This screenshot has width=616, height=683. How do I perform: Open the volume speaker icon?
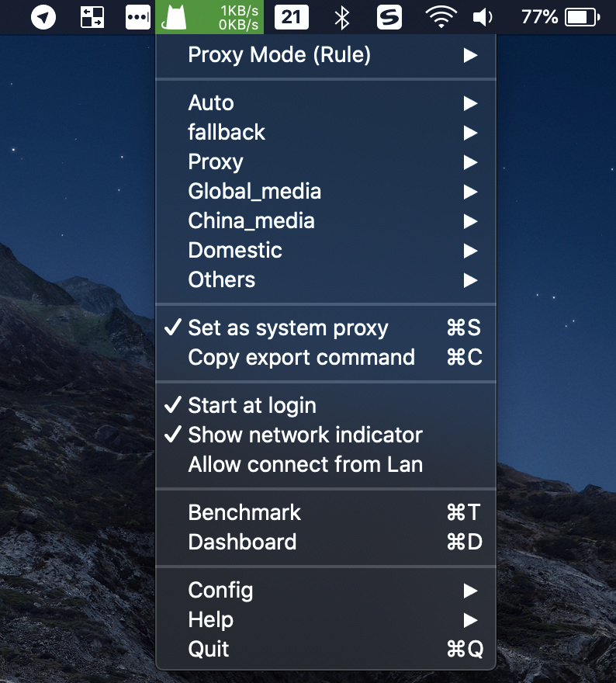pos(483,17)
